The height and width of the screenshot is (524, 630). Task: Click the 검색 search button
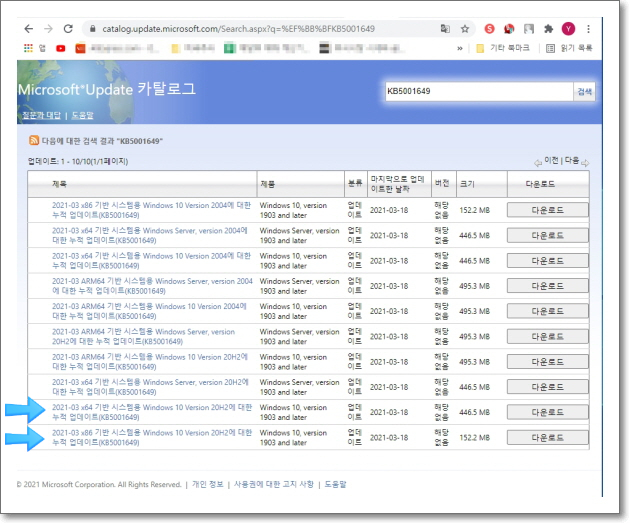pyautogui.click(x=584, y=92)
